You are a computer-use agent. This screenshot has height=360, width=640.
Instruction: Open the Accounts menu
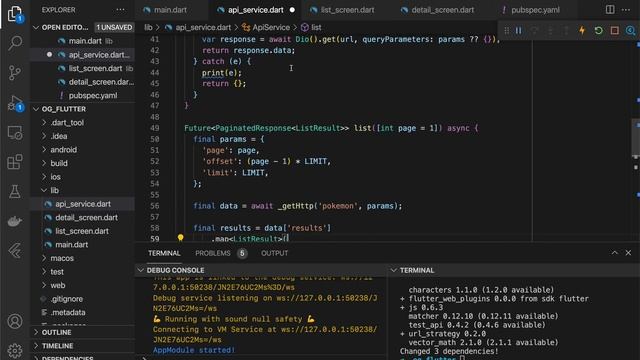[15, 322]
